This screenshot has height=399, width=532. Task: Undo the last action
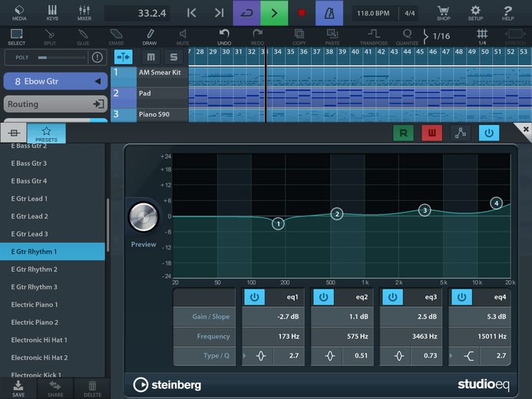tap(224, 37)
